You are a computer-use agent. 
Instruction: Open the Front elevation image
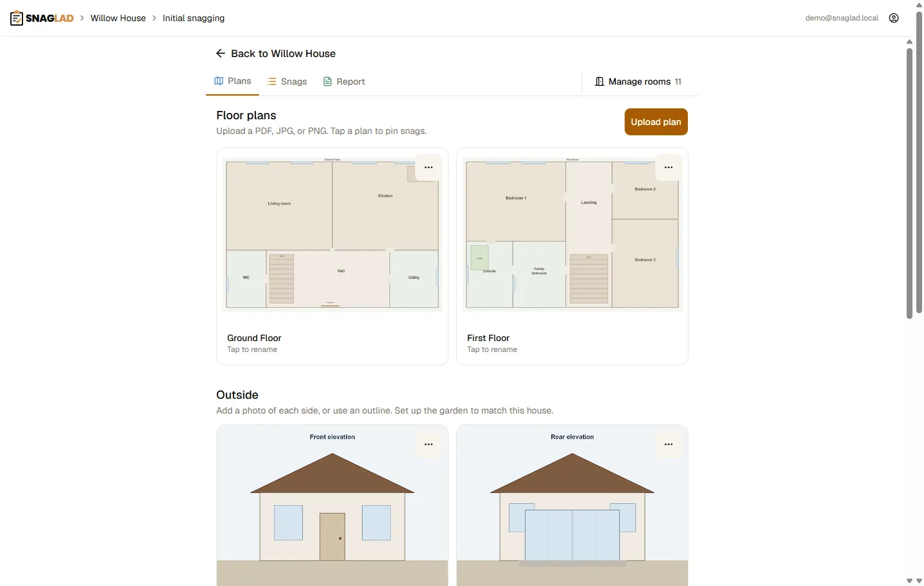(x=332, y=505)
